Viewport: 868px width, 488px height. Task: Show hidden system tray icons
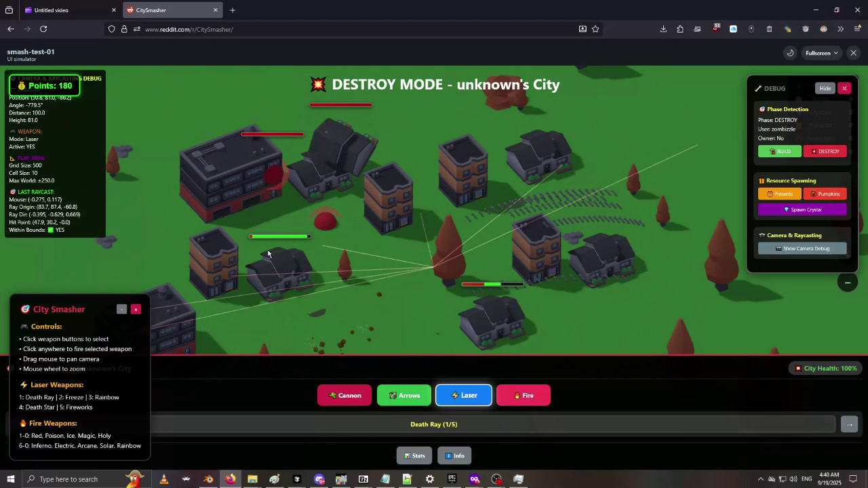coord(760,479)
